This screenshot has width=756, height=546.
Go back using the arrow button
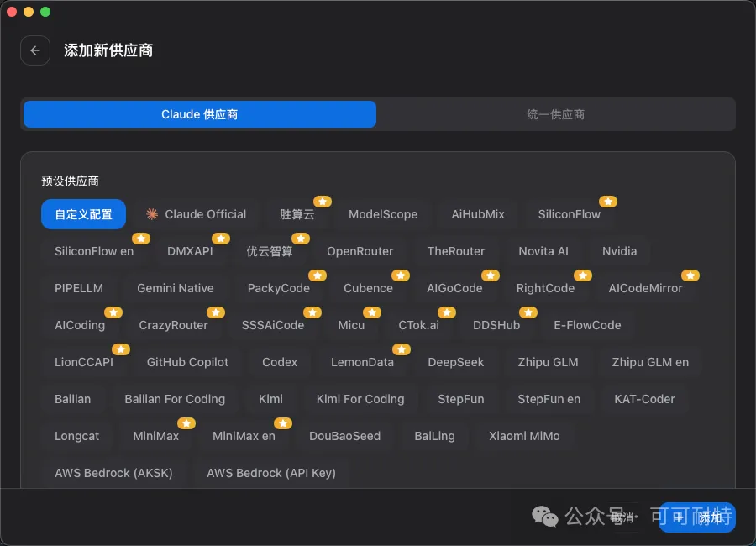coord(35,50)
